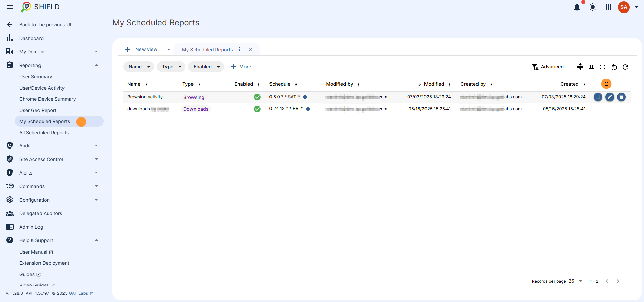Open My Scheduled Reports tab options menu
644x302 pixels.
click(240, 49)
